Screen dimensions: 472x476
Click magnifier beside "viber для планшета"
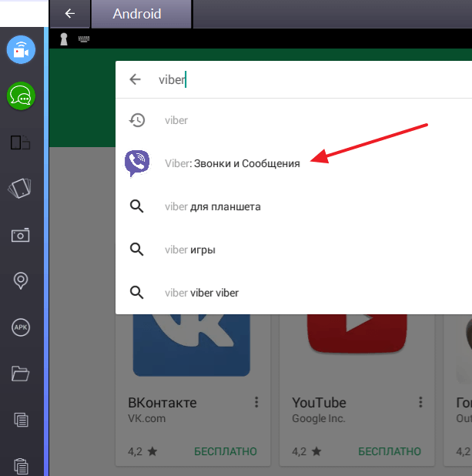click(x=137, y=206)
